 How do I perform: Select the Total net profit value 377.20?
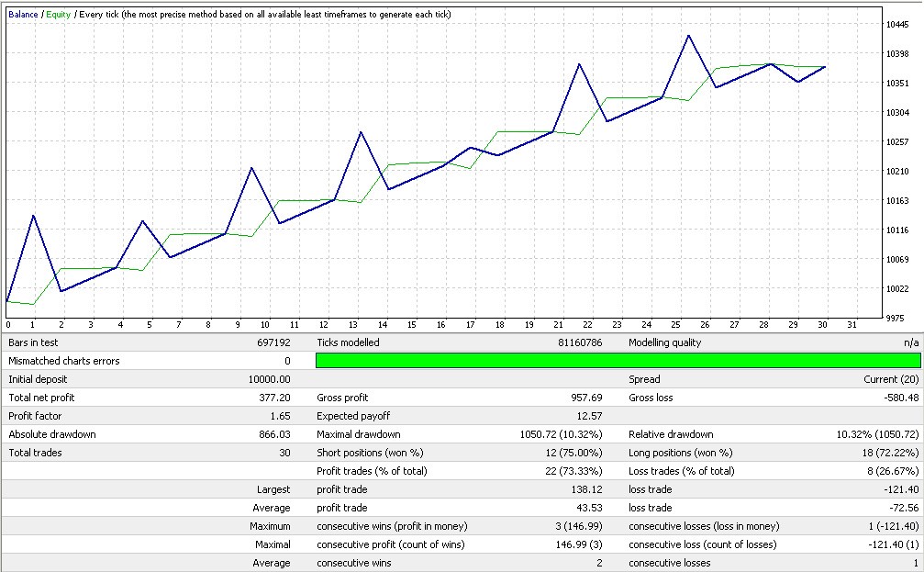(x=274, y=398)
